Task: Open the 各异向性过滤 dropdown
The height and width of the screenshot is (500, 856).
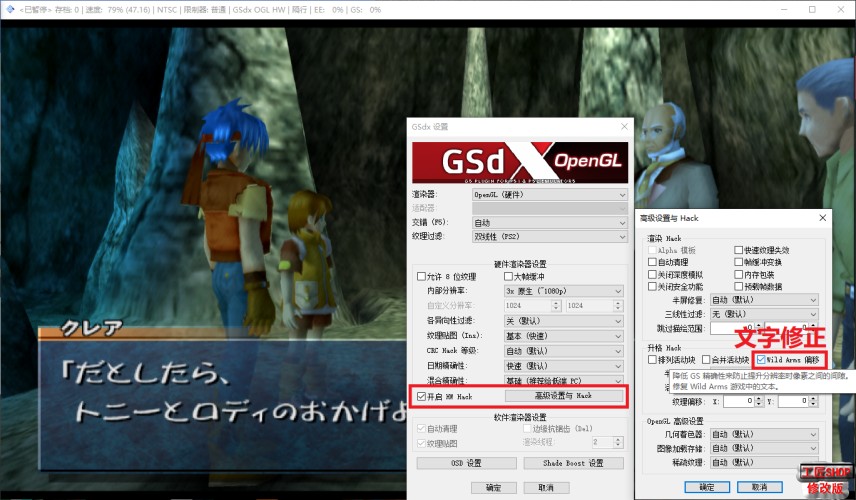Action: point(563,321)
